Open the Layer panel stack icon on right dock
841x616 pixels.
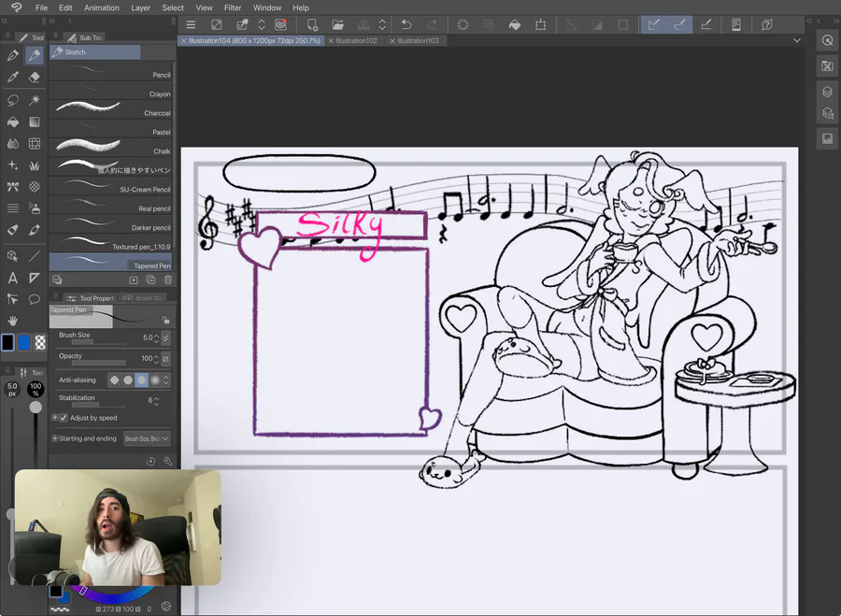coord(828,92)
